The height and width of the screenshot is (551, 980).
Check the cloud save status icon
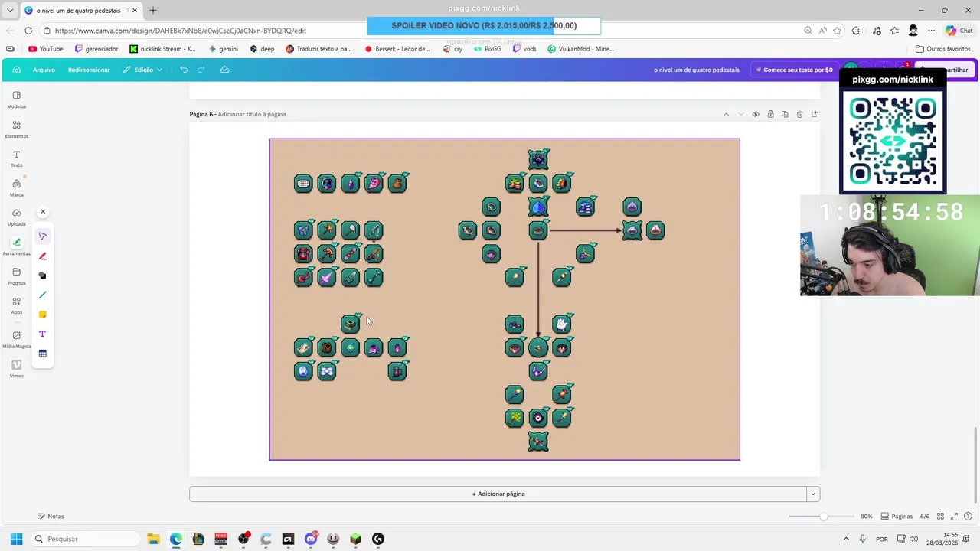224,70
